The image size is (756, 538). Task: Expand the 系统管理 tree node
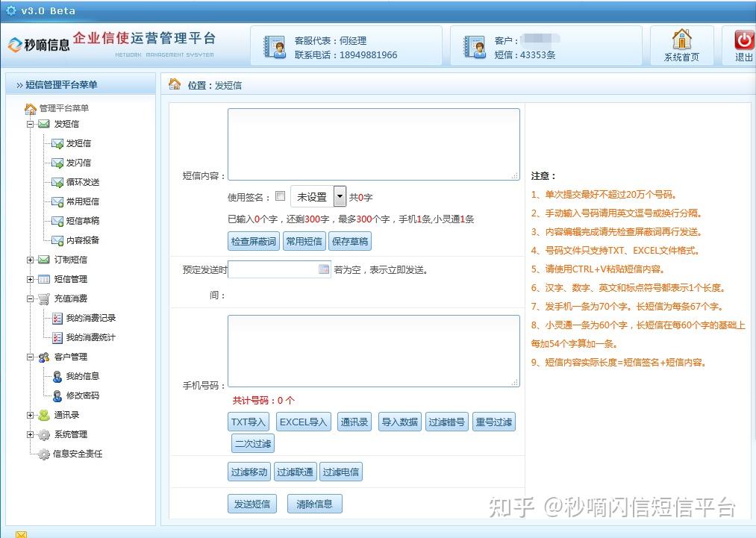point(30,435)
